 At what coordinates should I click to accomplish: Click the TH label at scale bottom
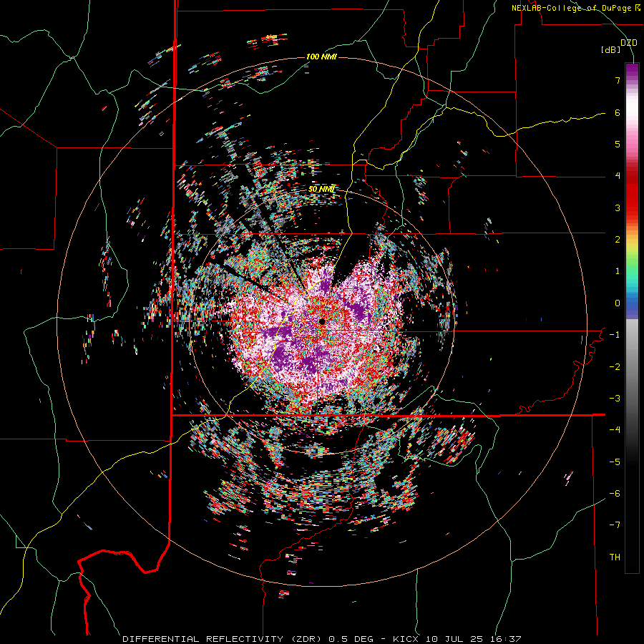pyautogui.click(x=615, y=557)
